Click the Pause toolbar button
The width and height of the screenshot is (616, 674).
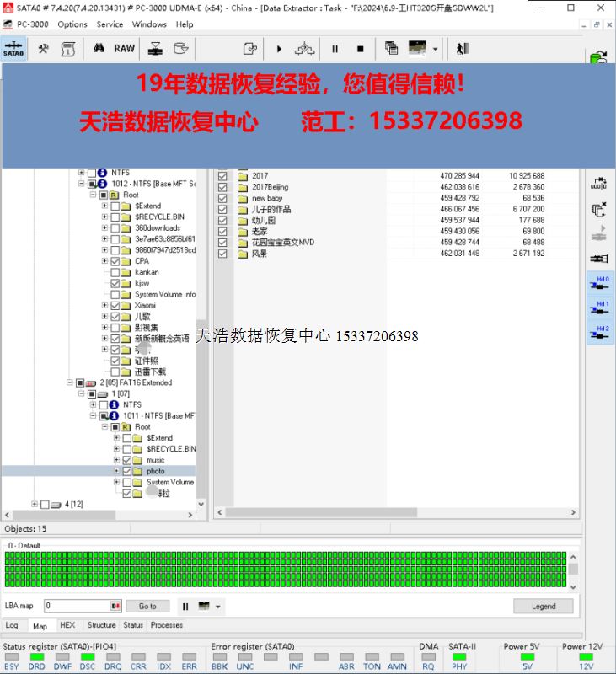point(335,49)
